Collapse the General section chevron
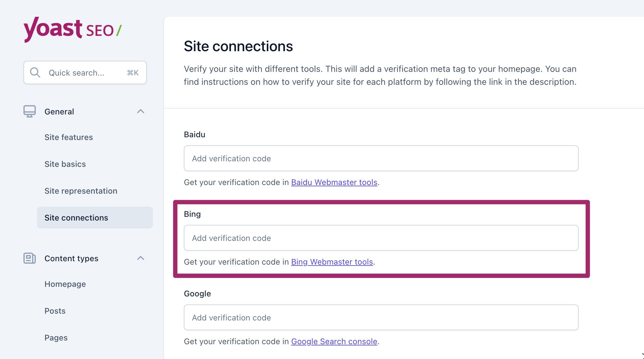Image resolution: width=644 pixels, height=359 pixels. [x=142, y=111]
